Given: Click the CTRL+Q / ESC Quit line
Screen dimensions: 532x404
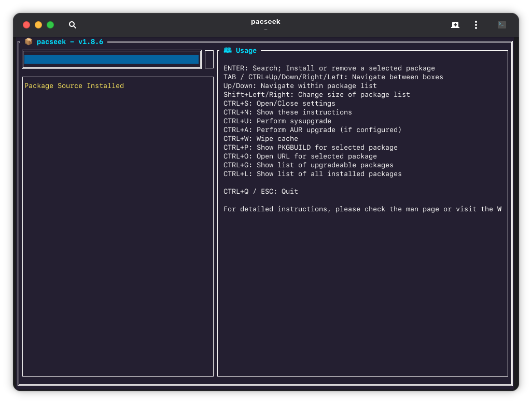Looking at the screenshot, I should tap(260, 191).
